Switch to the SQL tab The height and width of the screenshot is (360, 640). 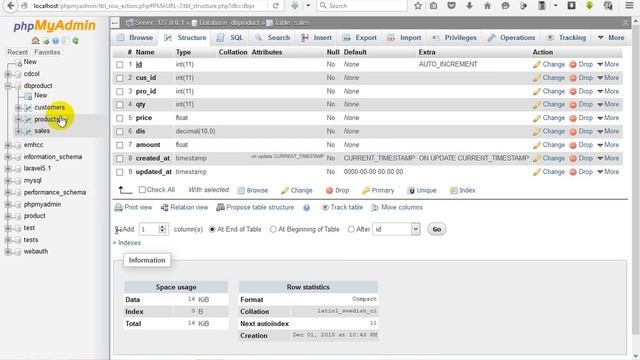(231, 38)
